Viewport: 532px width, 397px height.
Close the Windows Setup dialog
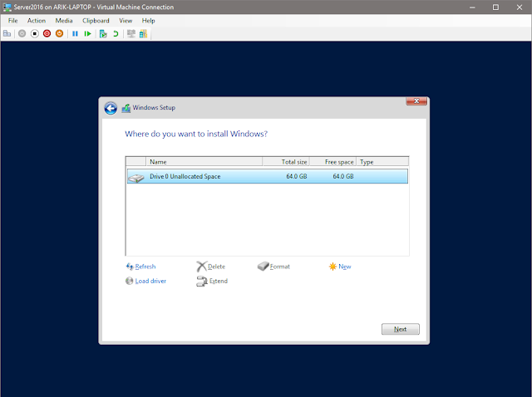(x=416, y=101)
